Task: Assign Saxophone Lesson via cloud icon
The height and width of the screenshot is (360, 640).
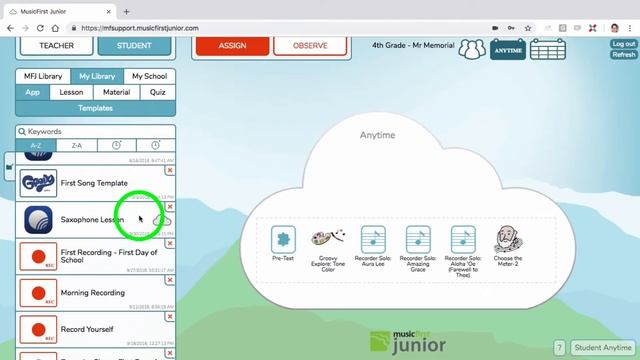Action: (x=162, y=221)
